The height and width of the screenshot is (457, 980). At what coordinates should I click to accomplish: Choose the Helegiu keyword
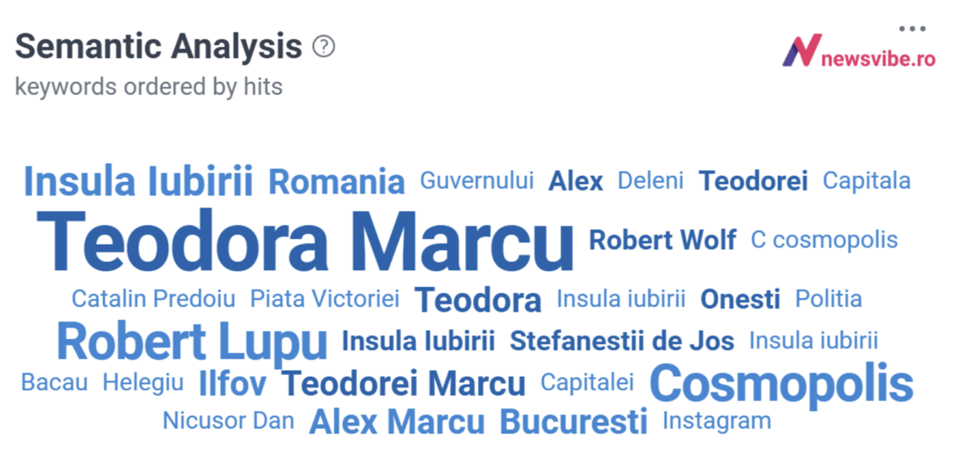(x=143, y=382)
